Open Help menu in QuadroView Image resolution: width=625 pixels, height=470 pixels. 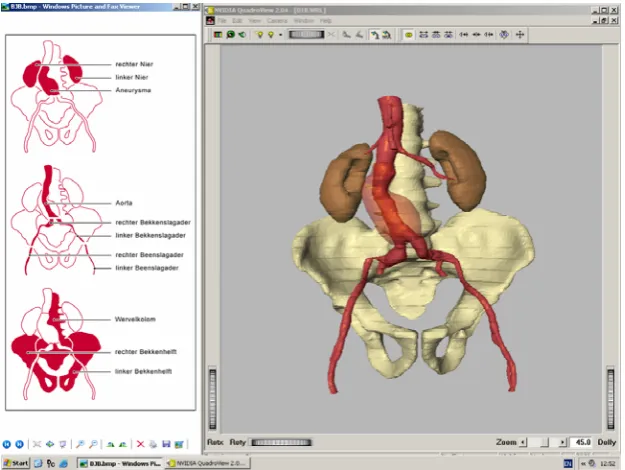click(x=326, y=21)
